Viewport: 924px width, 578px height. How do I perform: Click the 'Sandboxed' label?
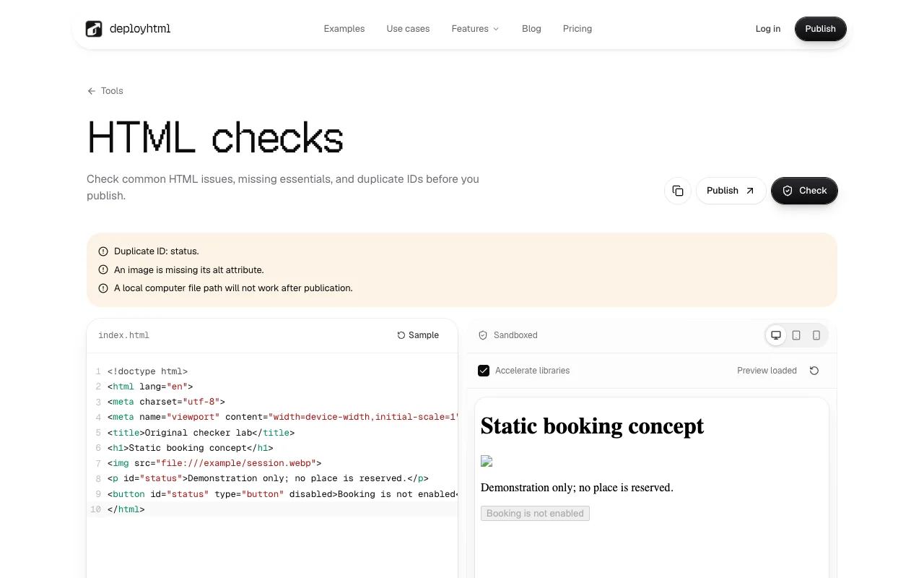click(515, 335)
